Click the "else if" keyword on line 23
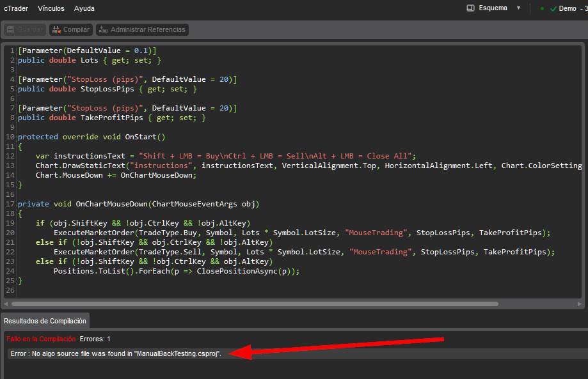 pos(51,261)
